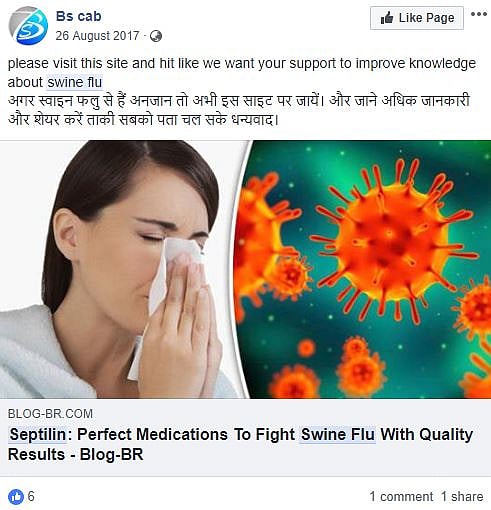Click the Septilin highlighted word in headline
491x510 pixels.
pyautogui.click(x=38, y=434)
